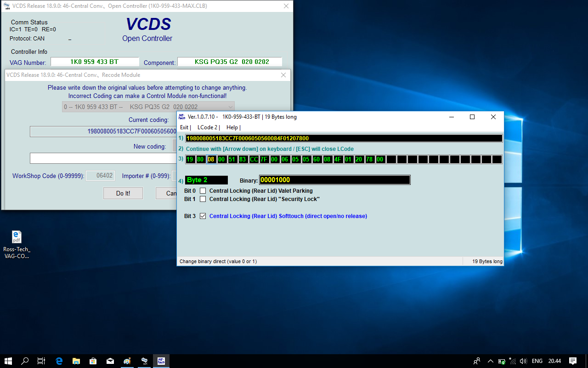Switch to the VCDS taskbar icon
Screen dimensions: 588x368
144,361
